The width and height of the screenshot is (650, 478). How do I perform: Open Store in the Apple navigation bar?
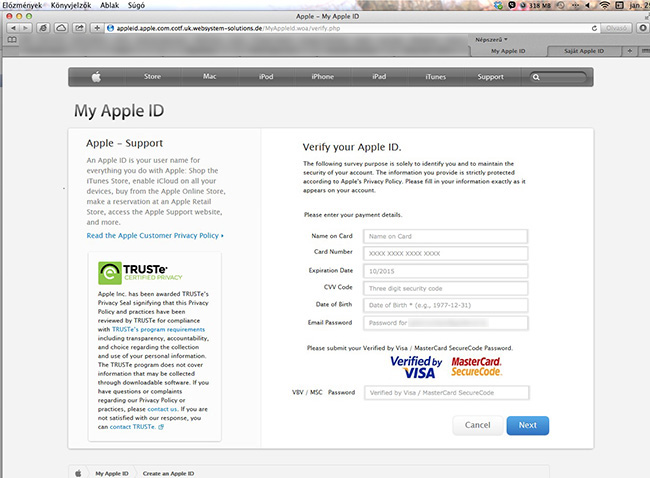coord(153,77)
